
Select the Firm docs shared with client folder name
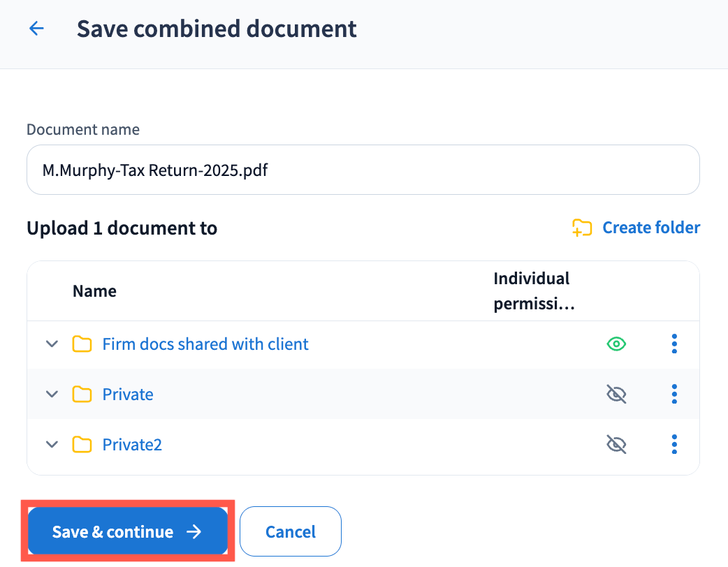click(x=205, y=344)
